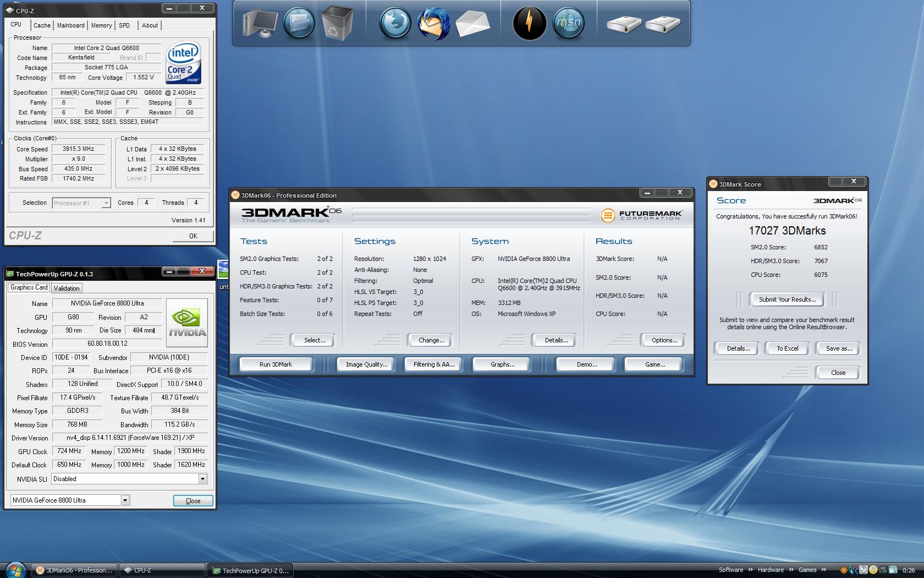The height and width of the screenshot is (578, 924).
Task: Click the 17027 3DMarks score text
Action: coord(787,231)
